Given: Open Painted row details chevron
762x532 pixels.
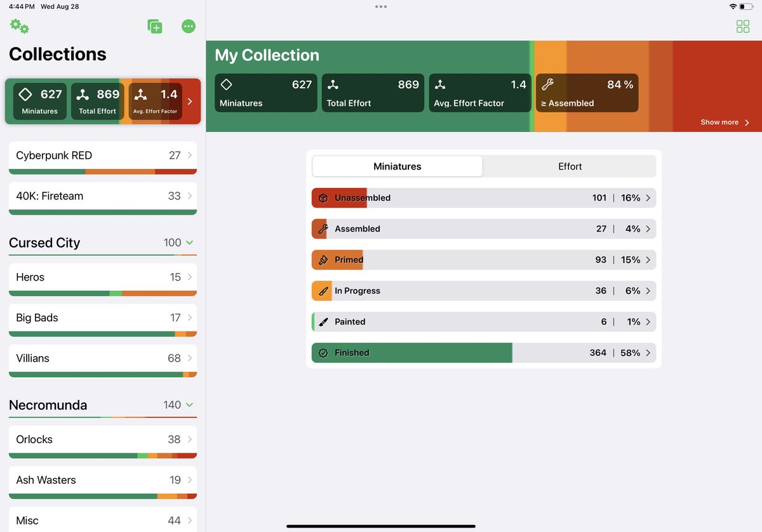Looking at the screenshot, I should (648, 322).
